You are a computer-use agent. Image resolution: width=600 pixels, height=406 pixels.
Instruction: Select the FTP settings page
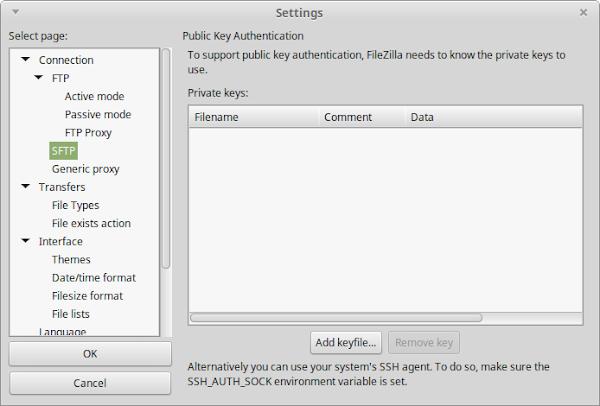60,78
